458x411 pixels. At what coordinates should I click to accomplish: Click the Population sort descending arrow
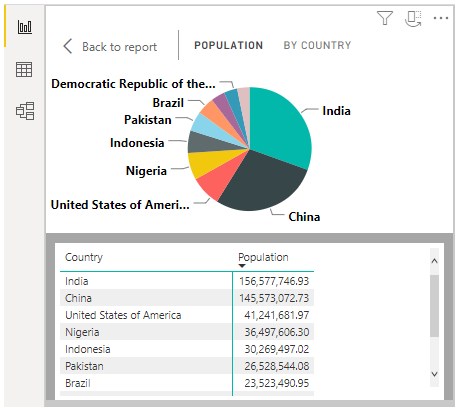click(242, 266)
